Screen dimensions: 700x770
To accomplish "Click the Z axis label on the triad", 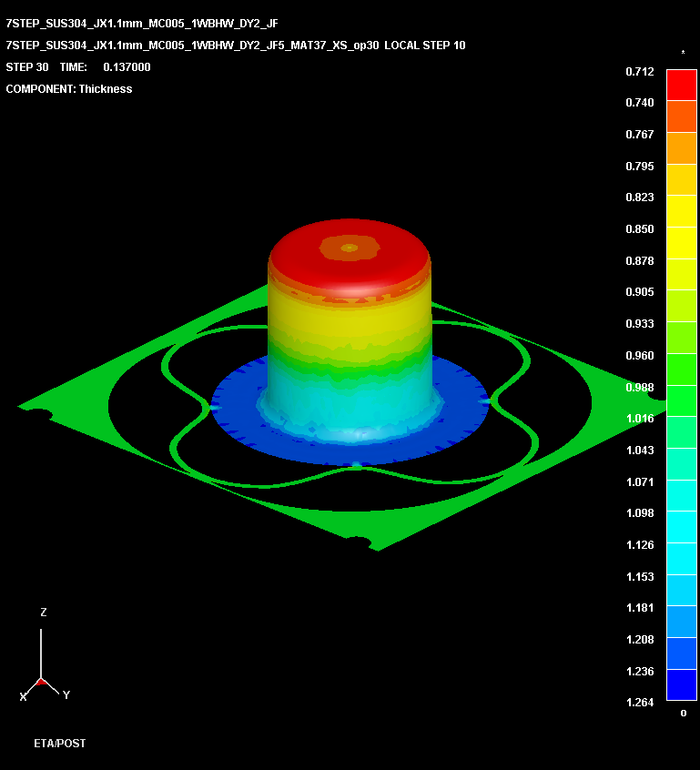I will pos(43,612).
